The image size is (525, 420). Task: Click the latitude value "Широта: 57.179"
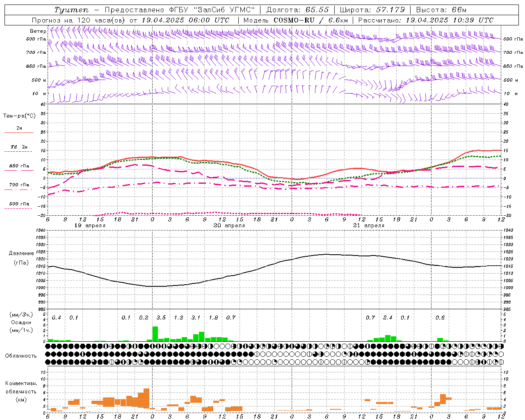[x=372, y=10]
